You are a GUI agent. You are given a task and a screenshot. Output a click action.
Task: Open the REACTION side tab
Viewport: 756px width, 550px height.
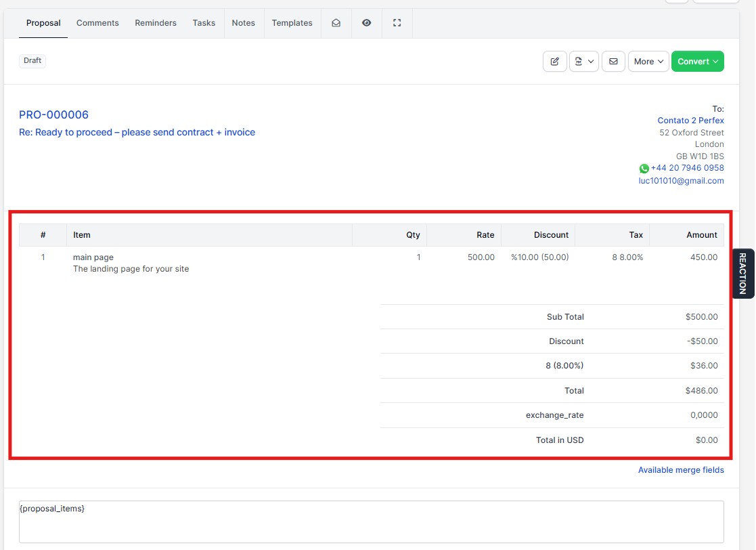(x=742, y=274)
